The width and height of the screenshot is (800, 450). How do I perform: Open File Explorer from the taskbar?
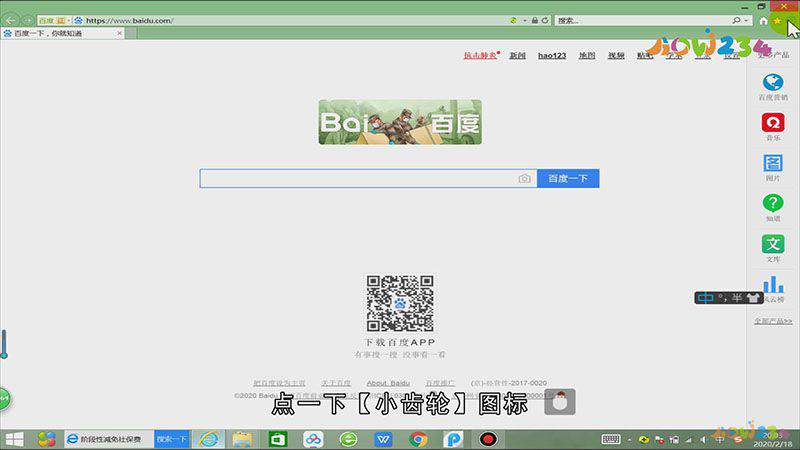[x=242, y=439]
